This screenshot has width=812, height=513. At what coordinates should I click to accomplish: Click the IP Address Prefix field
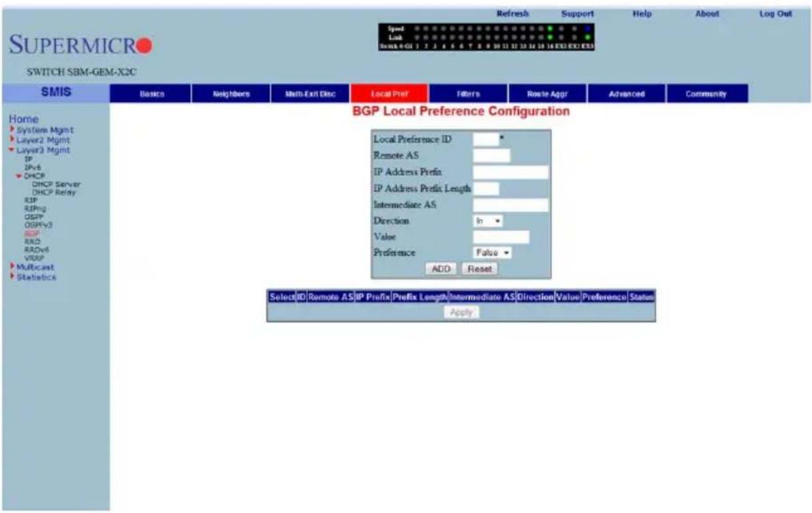[511, 172]
